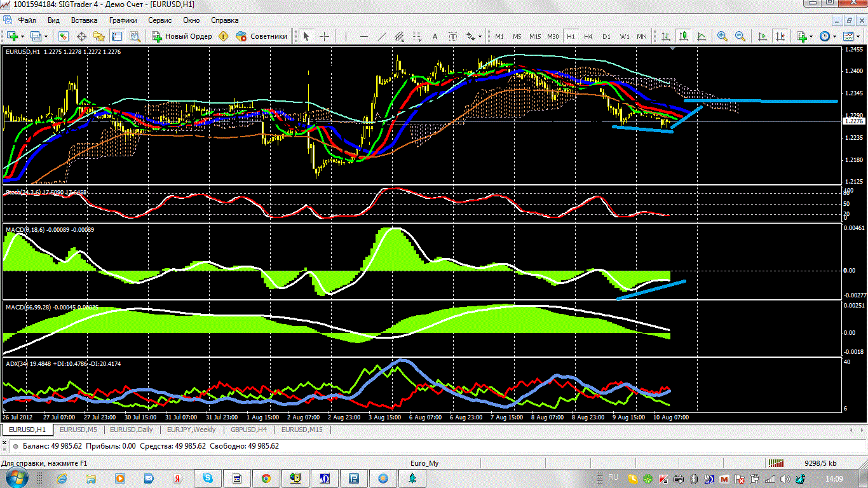Zoom in on the chart
868x488 pixels.
click(x=722, y=36)
